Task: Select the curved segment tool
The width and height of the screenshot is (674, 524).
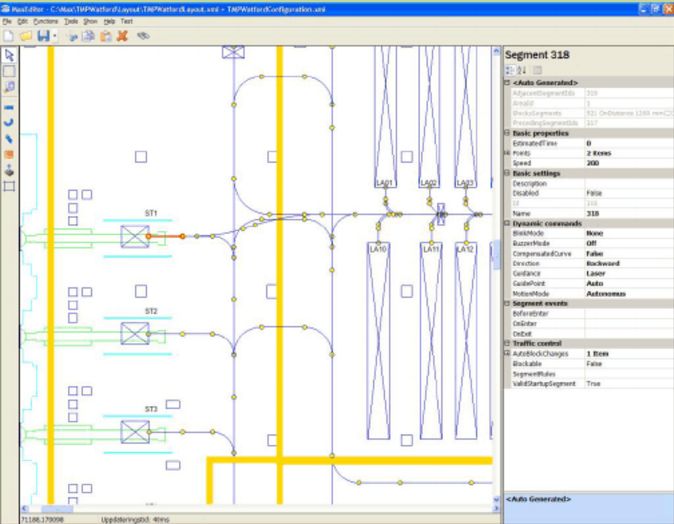Action: click(x=9, y=121)
